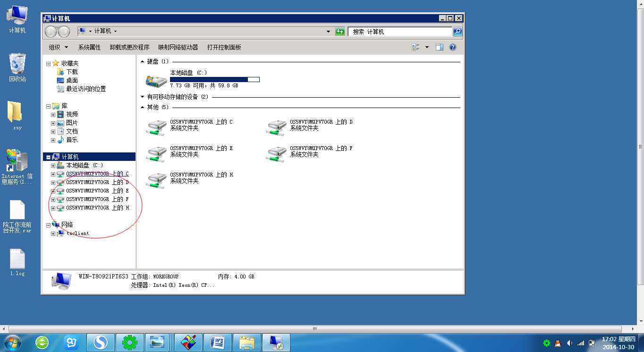Open the green gear icon in taskbar
This screenshot has width=644, height=352.
130,343
